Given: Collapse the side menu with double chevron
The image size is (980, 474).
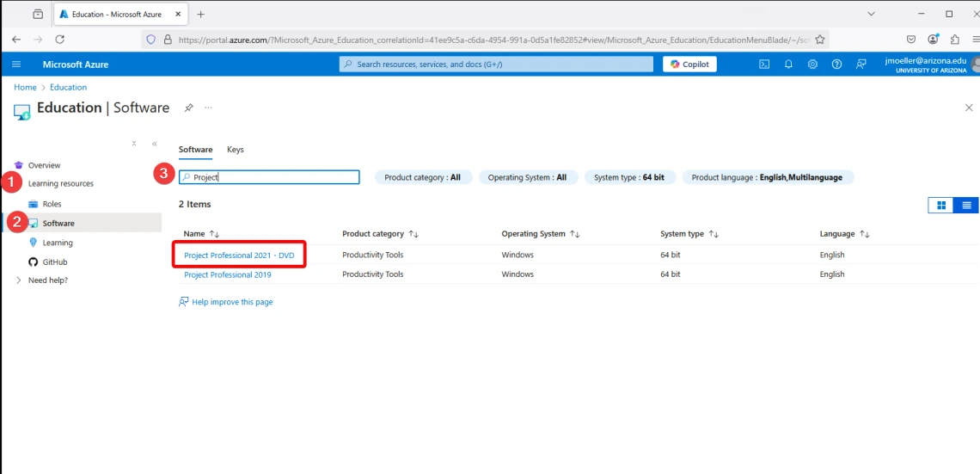Looking at the screenshot, I should pyautogui.click(x=155, y=144).
